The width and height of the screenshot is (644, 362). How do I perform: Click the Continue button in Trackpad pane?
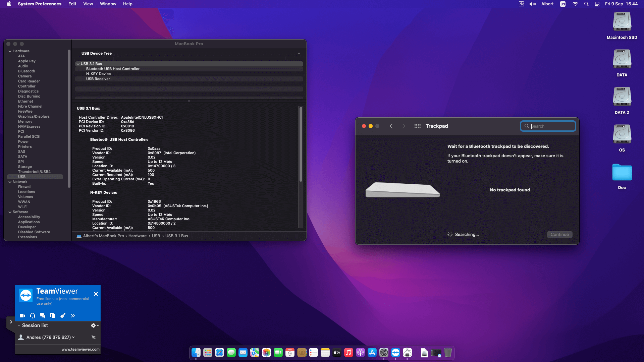[x=559, y=234]
